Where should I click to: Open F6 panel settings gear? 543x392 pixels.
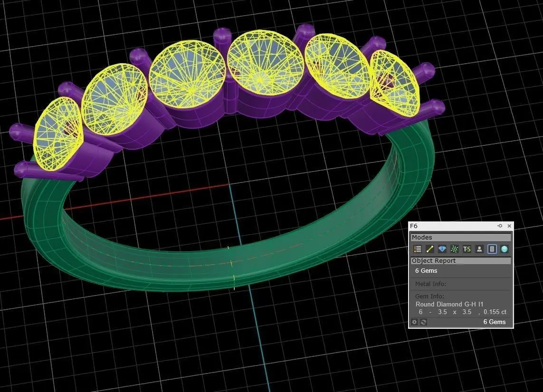414,322
